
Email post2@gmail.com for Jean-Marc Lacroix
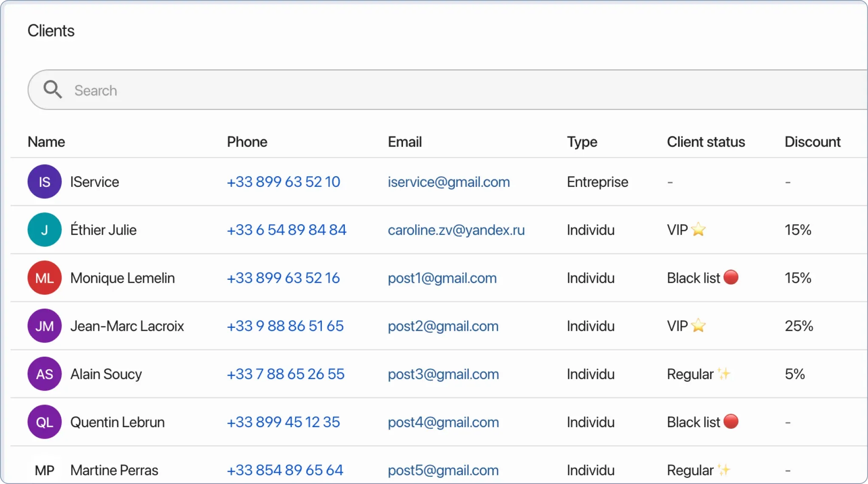tap(442, 326)
